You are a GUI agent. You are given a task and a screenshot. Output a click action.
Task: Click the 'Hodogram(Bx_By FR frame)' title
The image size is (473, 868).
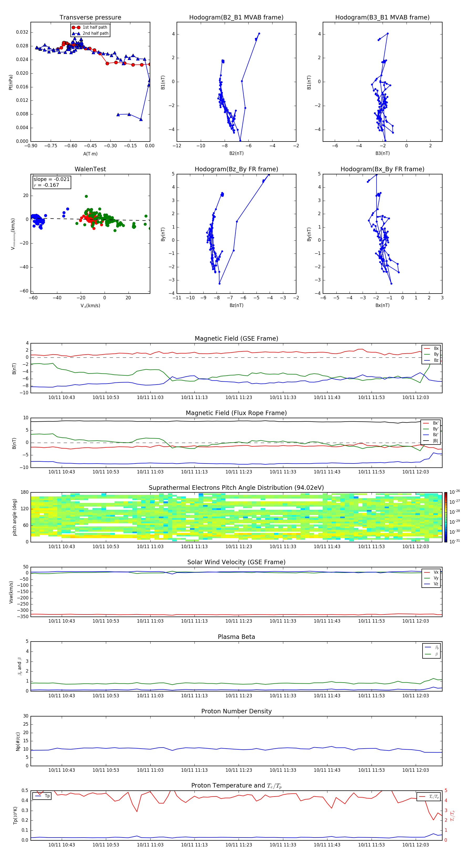(382, 169)
